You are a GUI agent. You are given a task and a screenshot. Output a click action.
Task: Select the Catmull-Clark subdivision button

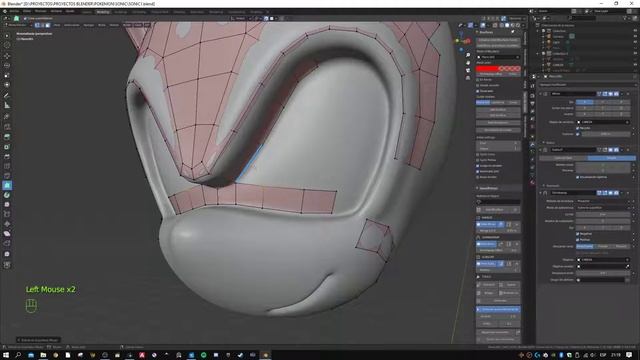[563, 158]
